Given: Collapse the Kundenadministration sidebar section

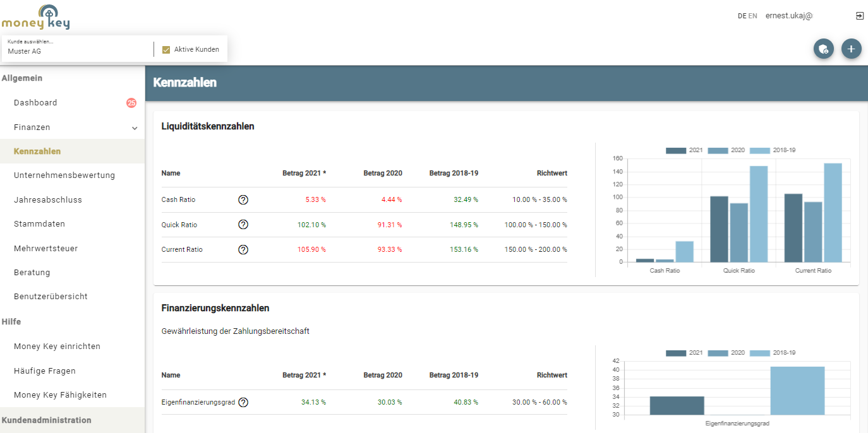Looking at the screenshot, I should pos(46,420).
